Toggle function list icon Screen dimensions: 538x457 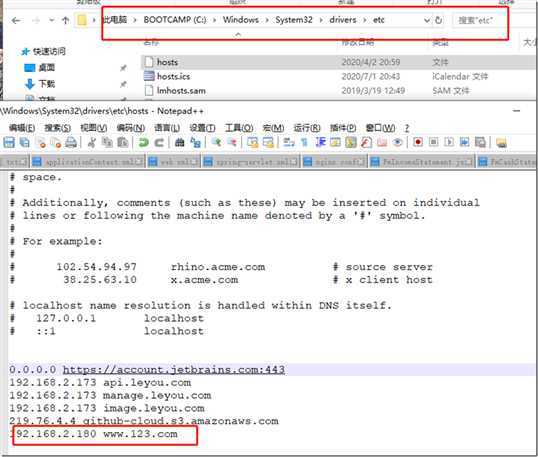click(x=366, y=142)
